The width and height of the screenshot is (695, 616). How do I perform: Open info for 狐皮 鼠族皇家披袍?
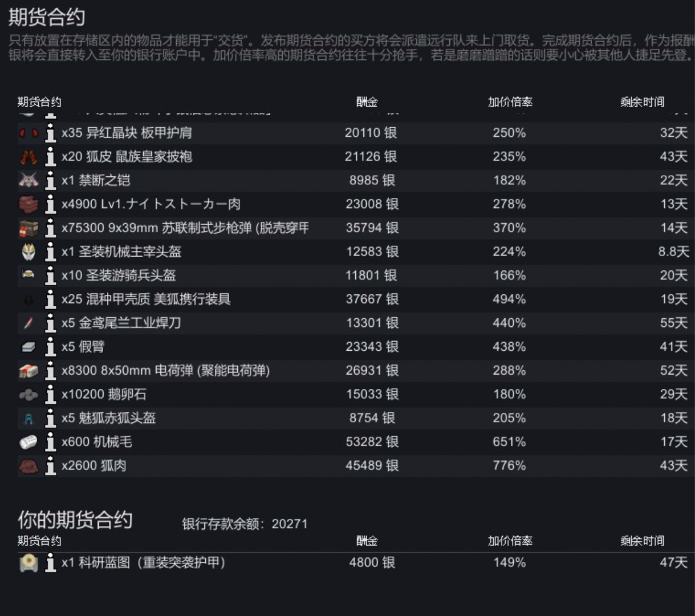point(50,157)
